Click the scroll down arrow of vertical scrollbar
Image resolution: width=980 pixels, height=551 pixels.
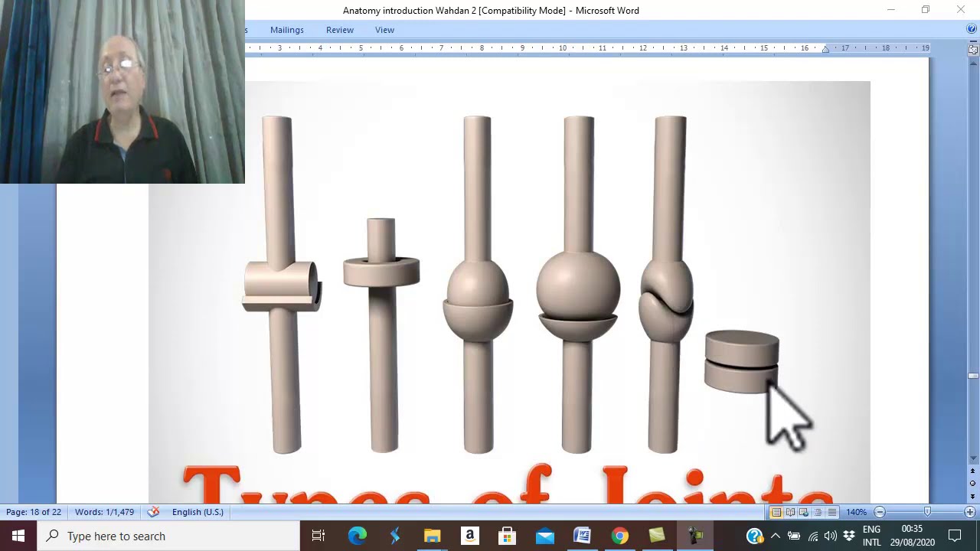pyautogui.click(x=973, y=458)
